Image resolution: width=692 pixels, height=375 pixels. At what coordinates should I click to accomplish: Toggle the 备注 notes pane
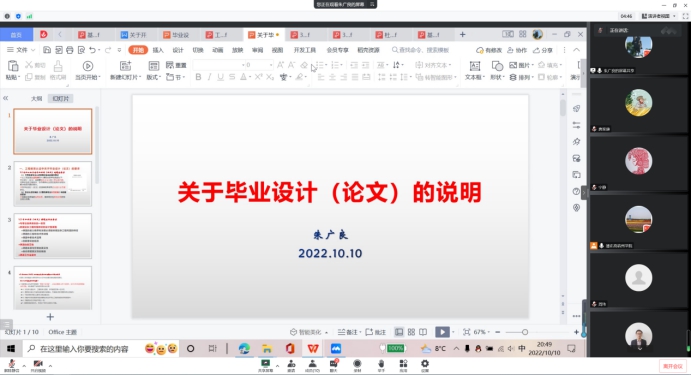[x=349, y=332]
